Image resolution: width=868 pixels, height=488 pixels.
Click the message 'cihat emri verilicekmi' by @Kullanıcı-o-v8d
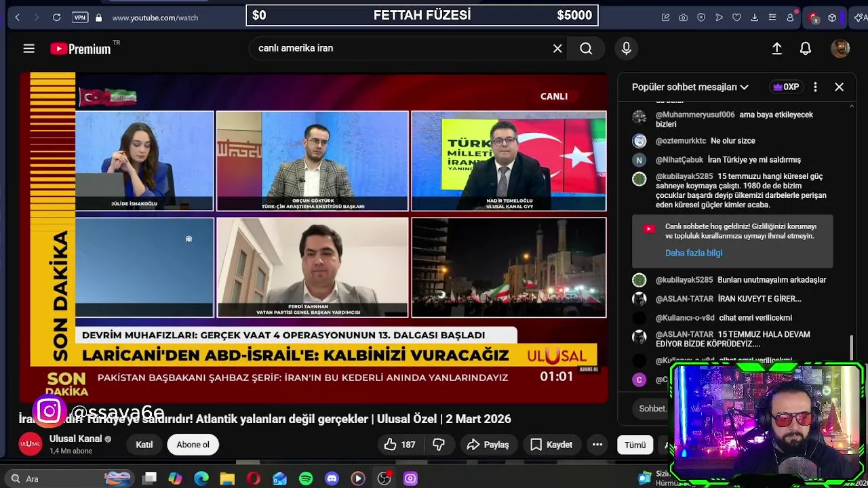click(755, 318)
